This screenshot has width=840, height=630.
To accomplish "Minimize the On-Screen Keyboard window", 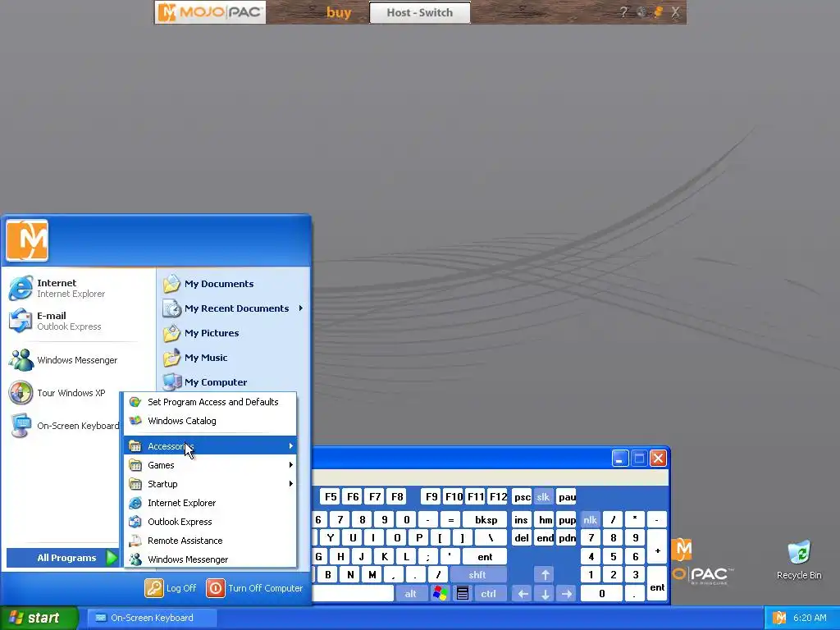I will pos(620,458).
